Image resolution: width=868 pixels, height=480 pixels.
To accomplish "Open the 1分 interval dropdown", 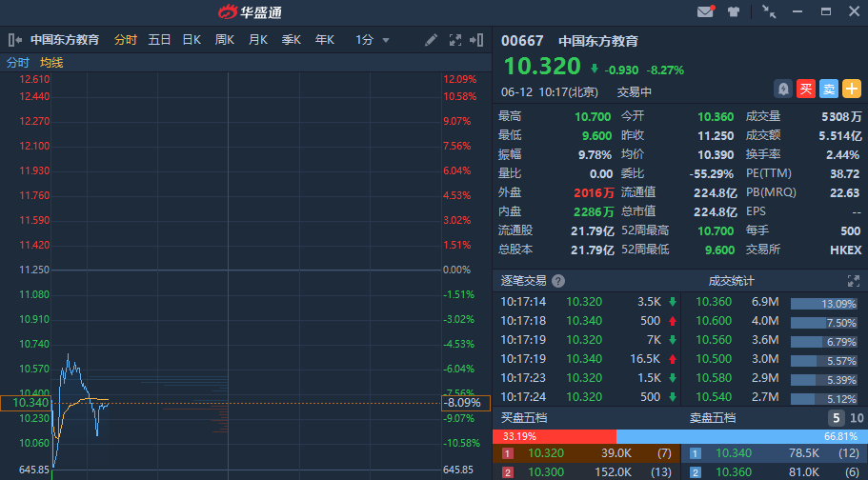I will pyautogui.click(x=372, y=40).
